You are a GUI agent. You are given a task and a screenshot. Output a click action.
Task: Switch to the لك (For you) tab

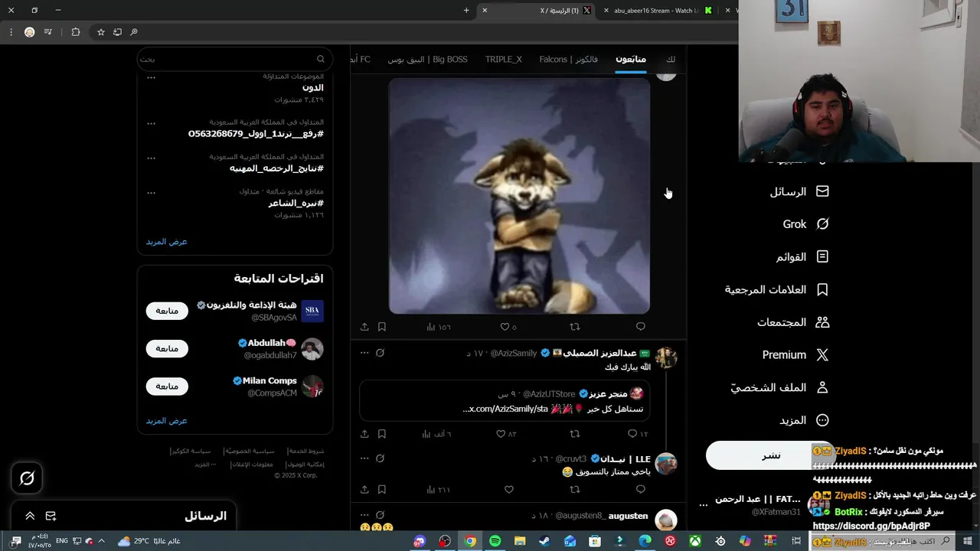click(x=671, y=59)
